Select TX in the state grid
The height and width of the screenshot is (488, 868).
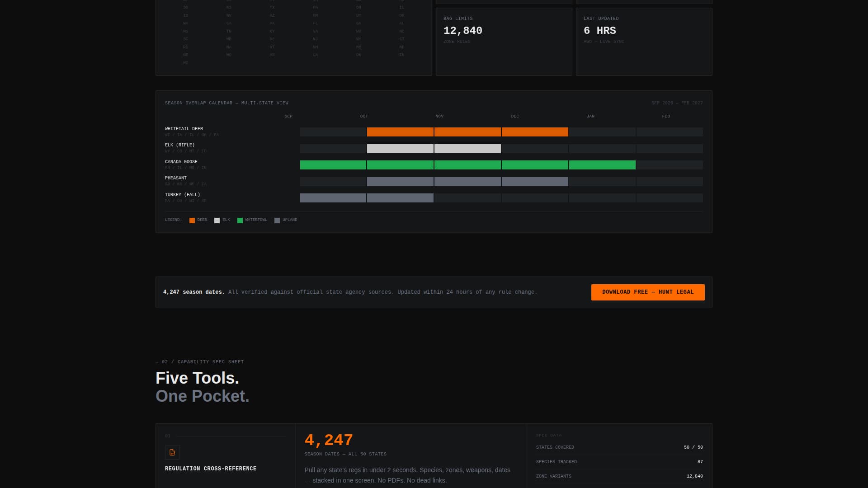pyautogui.click(x=272, y=7)
